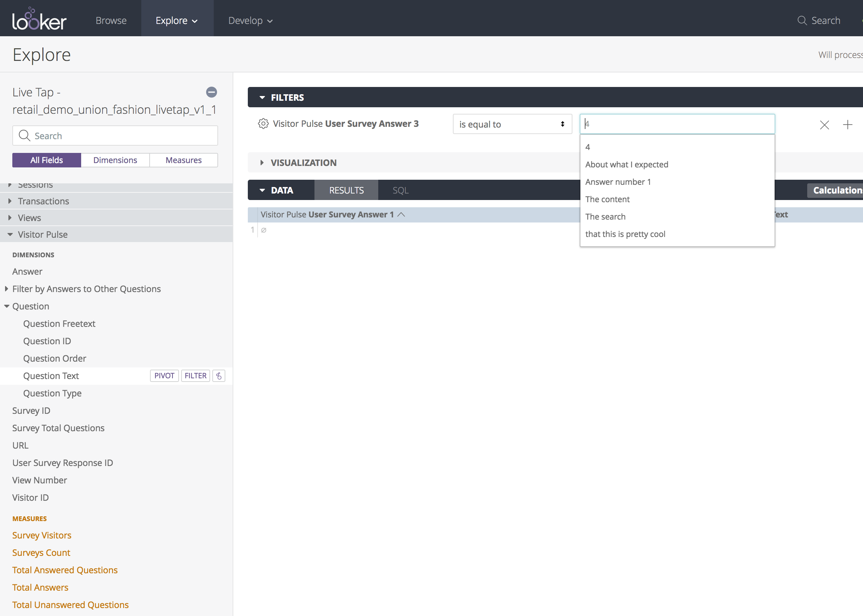Screen dimensions: 863x616
Task: Open the 'is equal to' condition dropdown
Action: click(x=512, y=124)
